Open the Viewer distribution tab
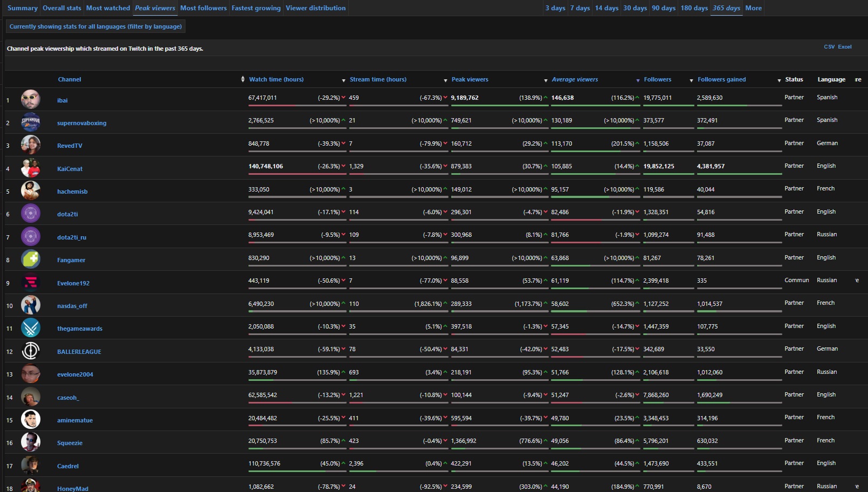The width and height of the screenshot is (868, 492). point(316,8)
